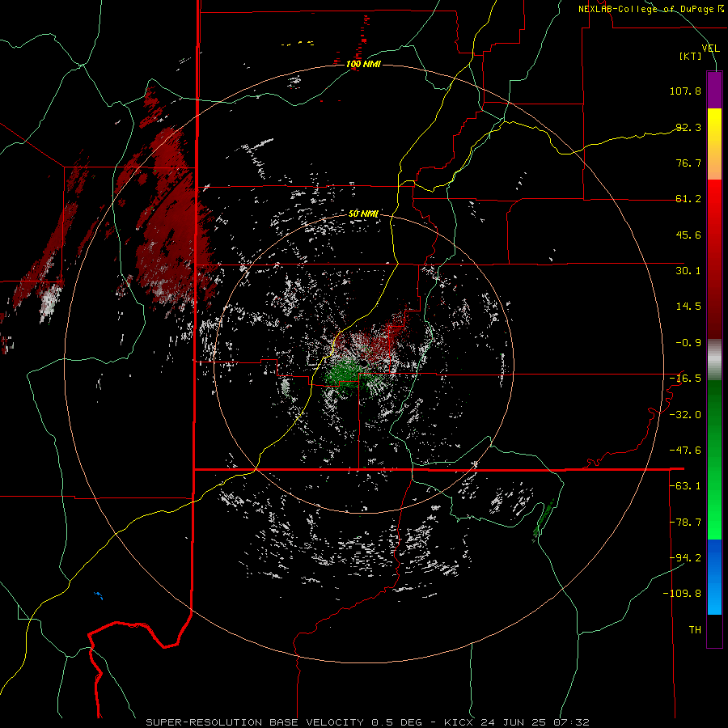Click the 107.8 velocity scale value
728x728 pixels.
click(x=685, y=91)
